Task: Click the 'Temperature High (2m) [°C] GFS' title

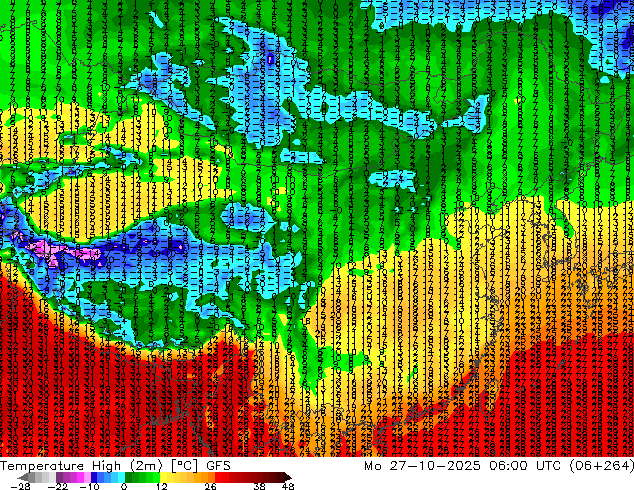Action: tap(115, 466)
